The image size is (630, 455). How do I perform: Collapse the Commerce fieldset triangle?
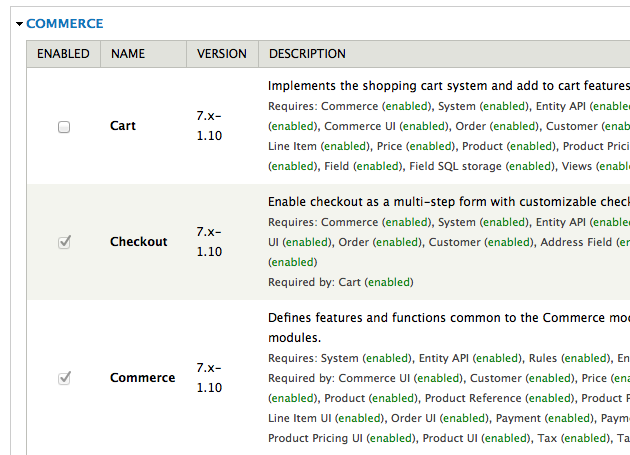(19, 23)
